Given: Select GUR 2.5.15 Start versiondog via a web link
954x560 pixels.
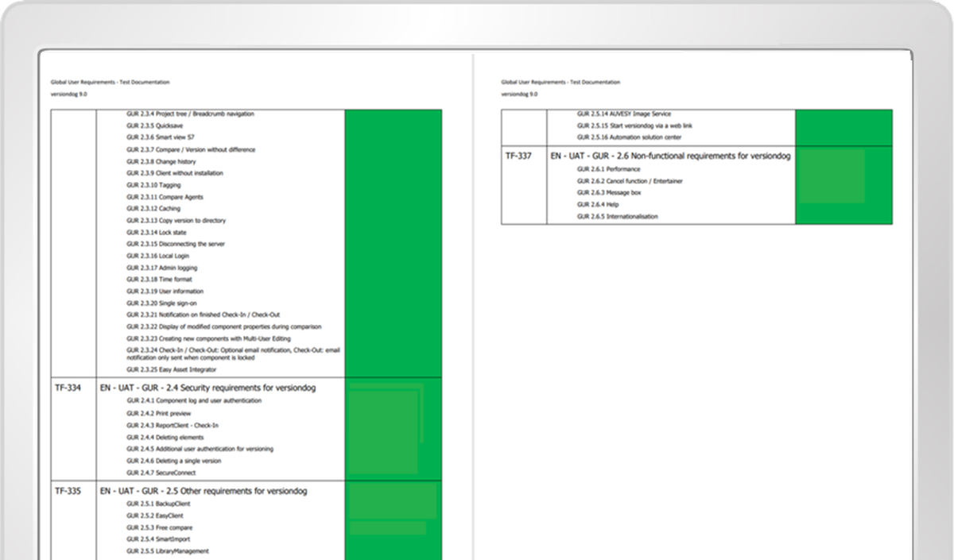Looking at the screenshot, I should 634,126.
